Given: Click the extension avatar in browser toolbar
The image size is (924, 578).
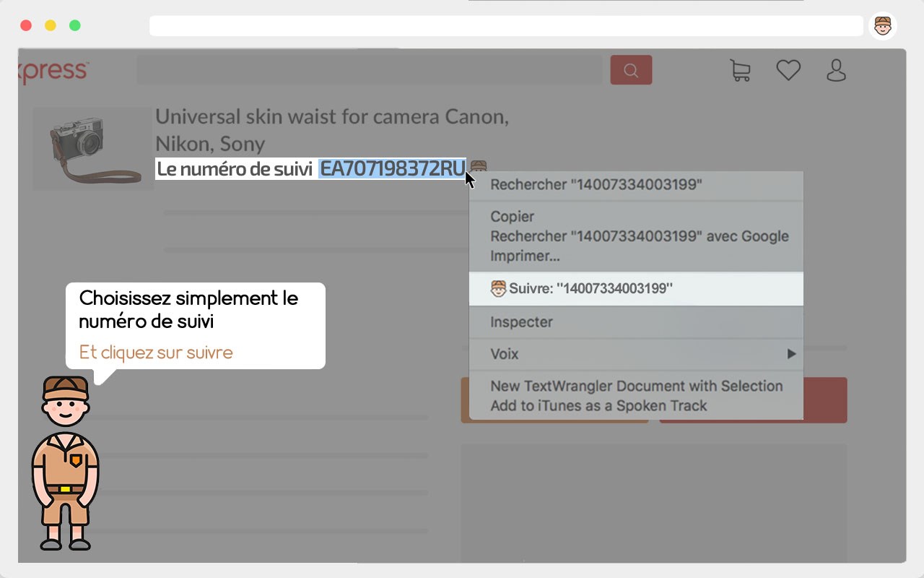Looking at the screenshot, I should [x=882, y=26].
